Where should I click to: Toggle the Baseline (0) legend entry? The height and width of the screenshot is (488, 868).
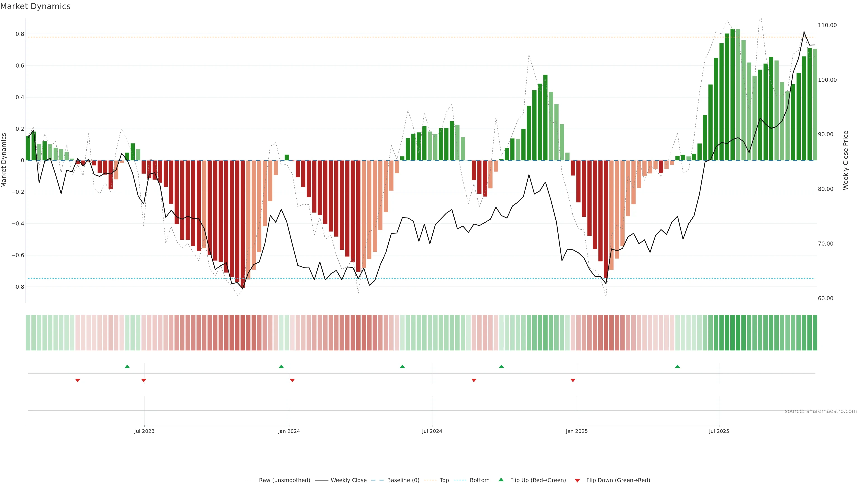[x=403, y=480]
